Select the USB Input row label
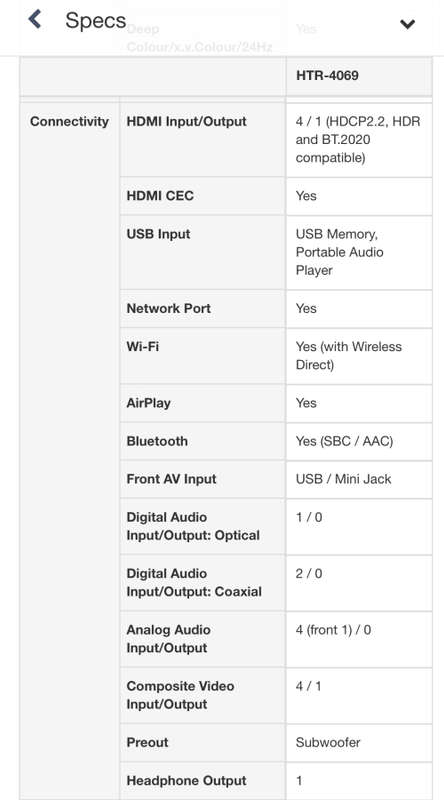This screenshot has height=800, width=444. pos(158,234)
